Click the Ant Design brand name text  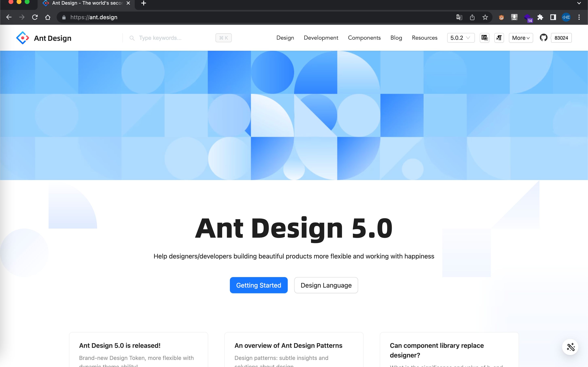click(52, 38)
